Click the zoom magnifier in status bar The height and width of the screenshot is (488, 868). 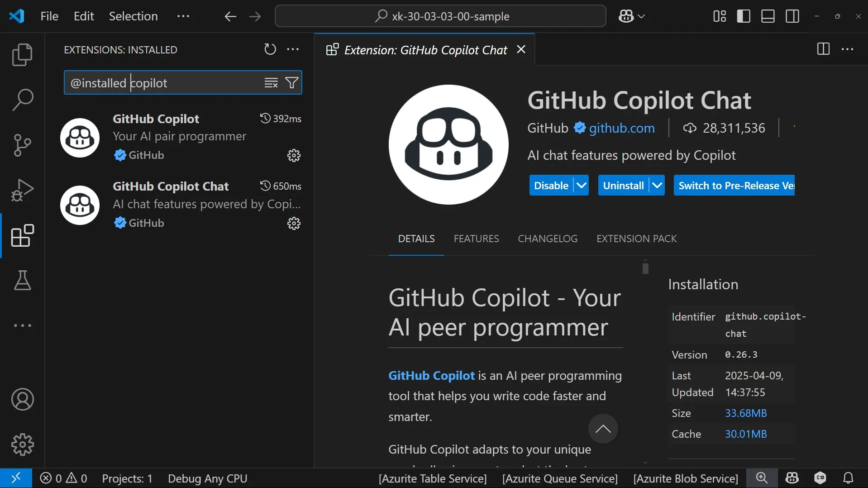(762, 478)
